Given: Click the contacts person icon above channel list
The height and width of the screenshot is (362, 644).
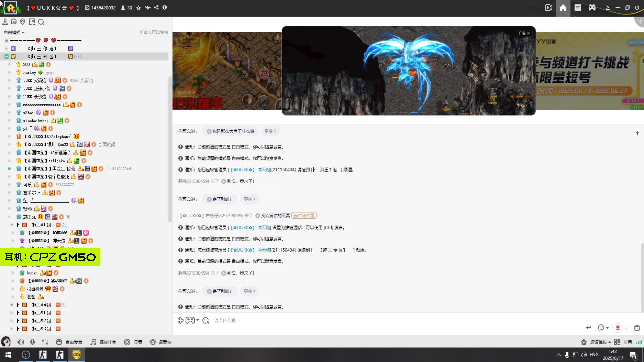Looking at the screenshot, I should (5, 22).
